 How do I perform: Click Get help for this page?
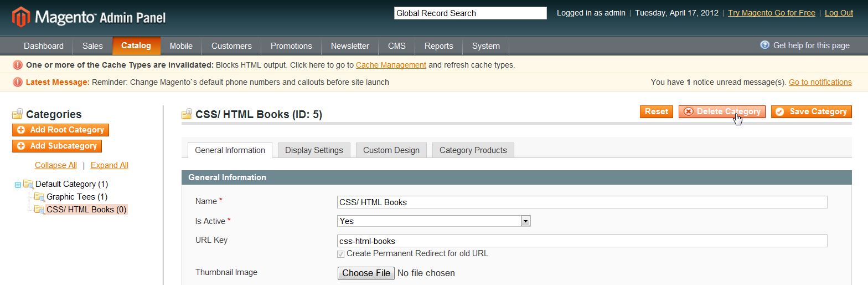coord(812,45)
